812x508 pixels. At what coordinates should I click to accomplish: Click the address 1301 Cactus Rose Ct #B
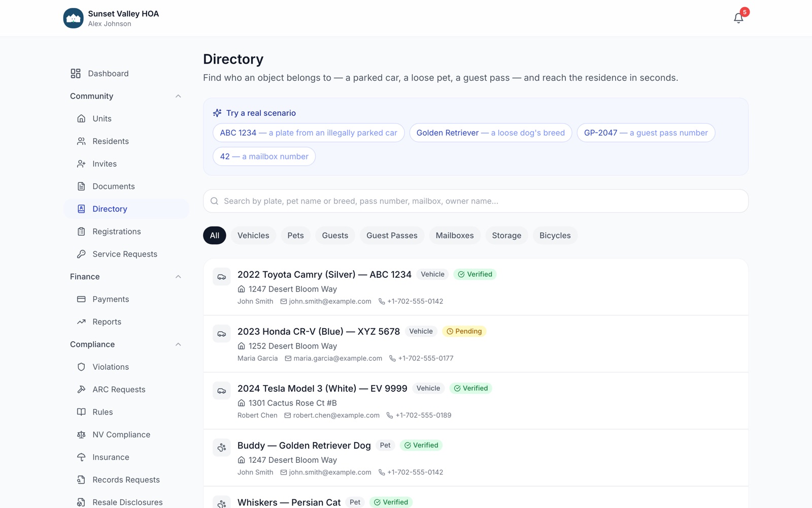[x=293, y=403]
